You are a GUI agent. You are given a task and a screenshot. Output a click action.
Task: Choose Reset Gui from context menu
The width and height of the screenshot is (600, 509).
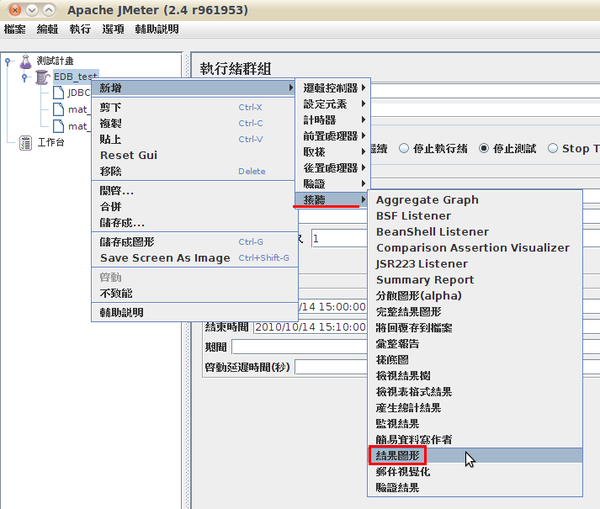pos(194,155)
